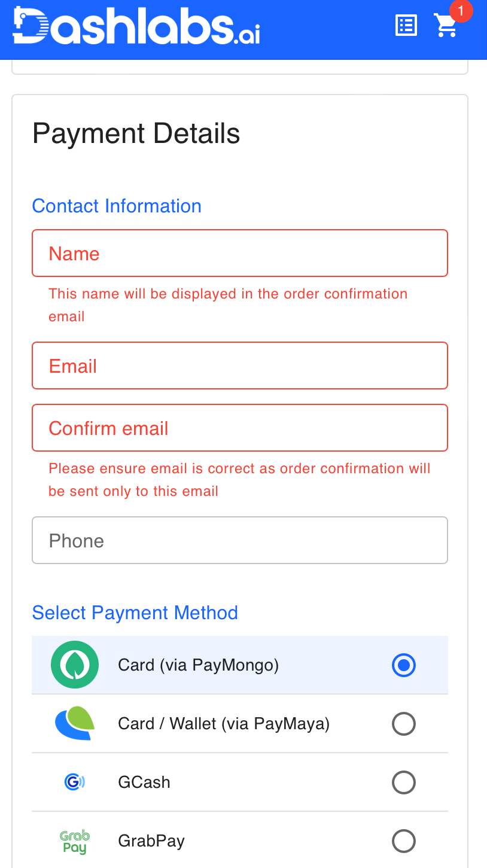Click the red cart count badge
The height and width of the screenshot is (868, 487).
tap(461, 11)
